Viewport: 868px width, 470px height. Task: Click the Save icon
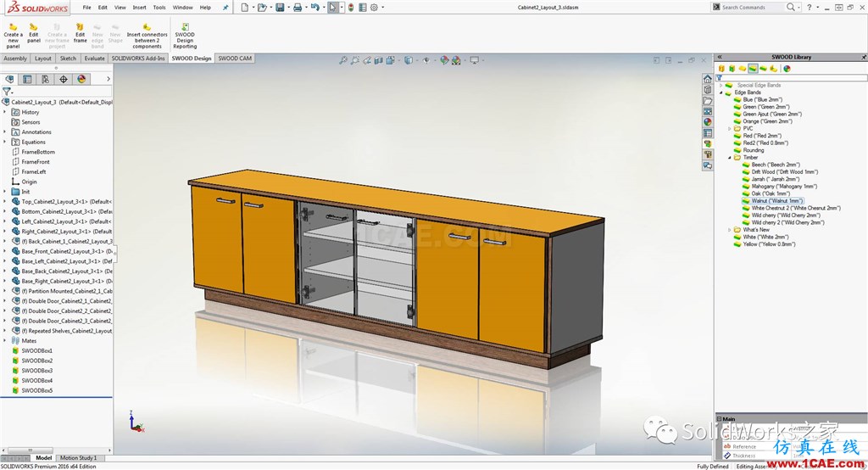[x=280, y=7]
